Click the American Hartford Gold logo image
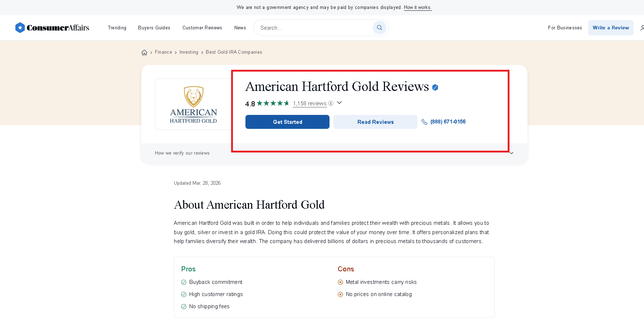The height and width of the screenshot is (320, 644). click(193, 104)
